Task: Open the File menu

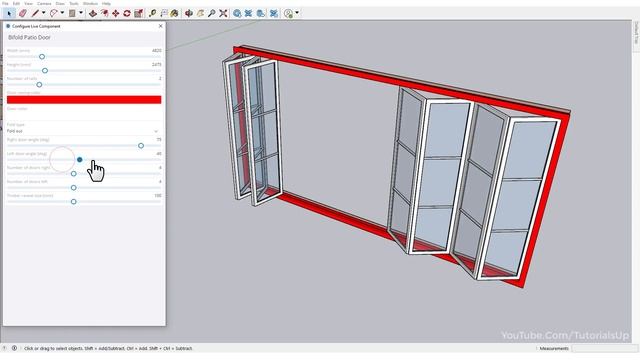Action: 5,3
